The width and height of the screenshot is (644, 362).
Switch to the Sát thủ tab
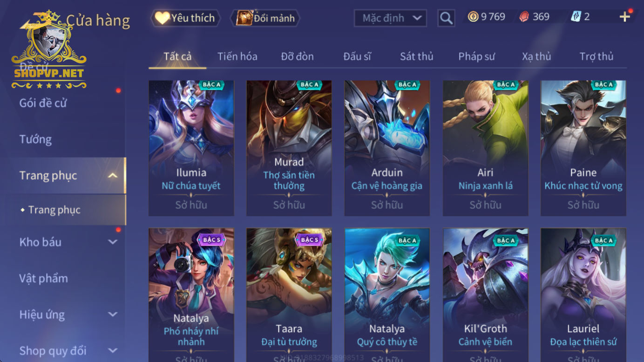point(416,56)
